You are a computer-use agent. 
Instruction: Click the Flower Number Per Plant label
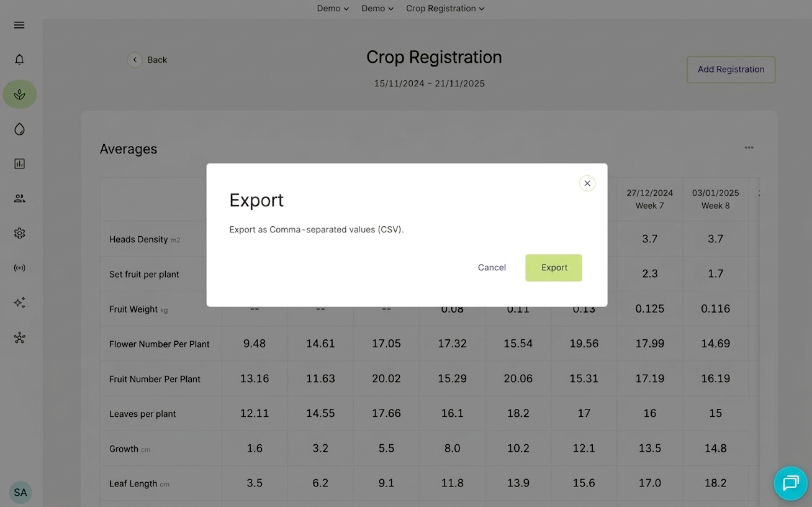pyautogui.click(x=160, y=344)
